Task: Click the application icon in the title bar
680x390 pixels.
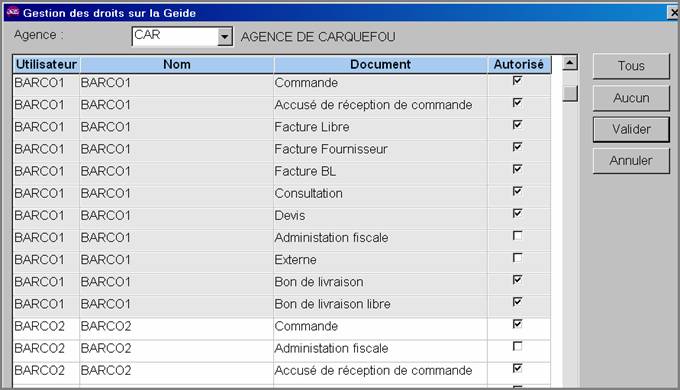Action: (13, 12)
